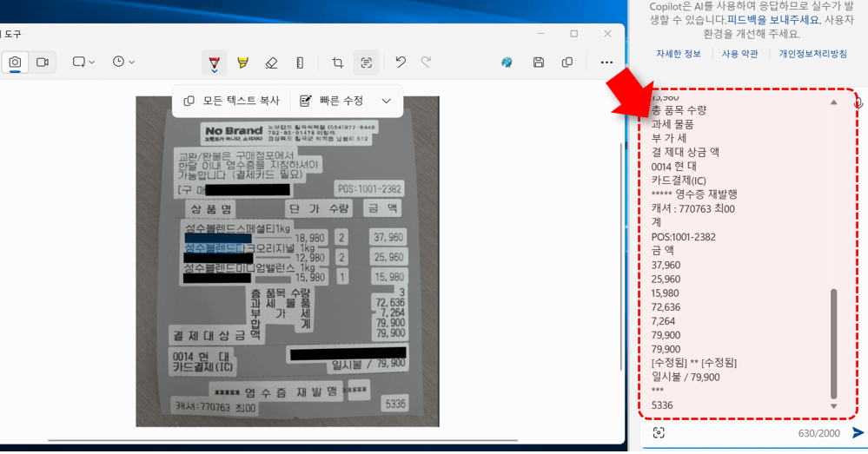Expand the 빠른 수정 options chevron

(x=387, y=101)
